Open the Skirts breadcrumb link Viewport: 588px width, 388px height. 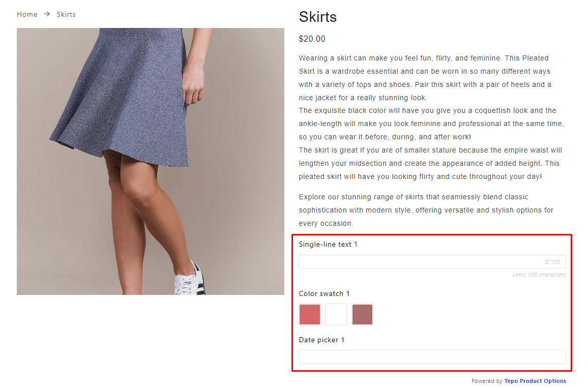(66, 14)
